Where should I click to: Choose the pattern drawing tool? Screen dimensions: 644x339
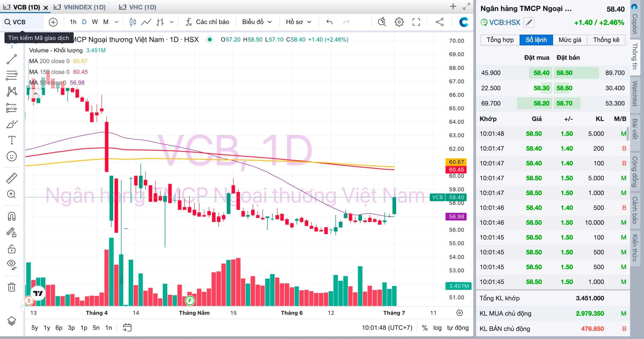12,91
